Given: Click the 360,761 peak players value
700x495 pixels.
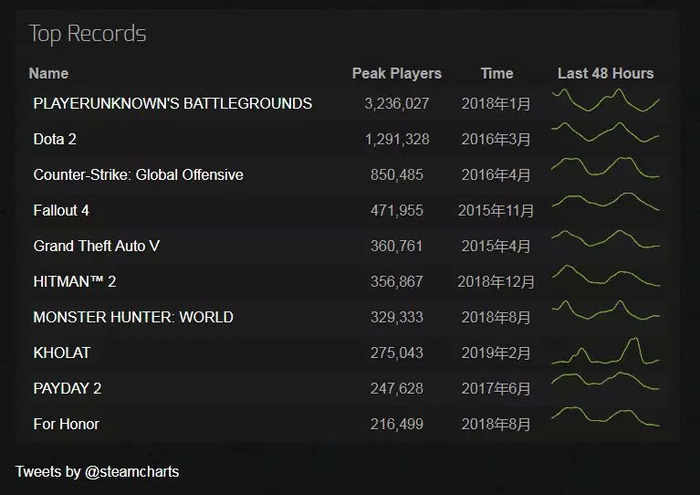Looking at the screenshot, I should click(396, 246).
